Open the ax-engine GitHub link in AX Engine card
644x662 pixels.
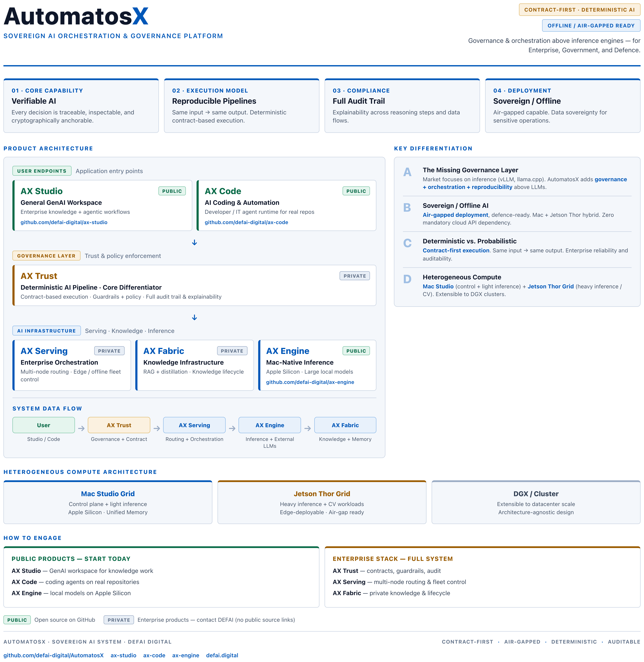[310, 382]
